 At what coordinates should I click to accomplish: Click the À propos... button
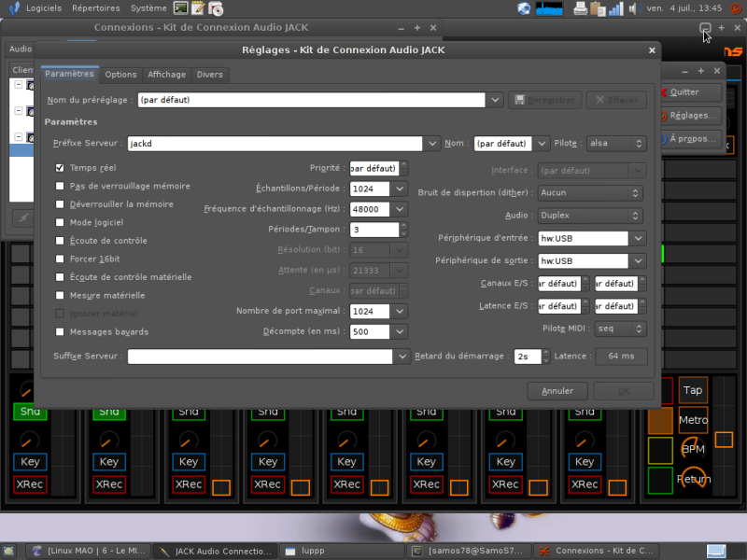click(690, 138)
